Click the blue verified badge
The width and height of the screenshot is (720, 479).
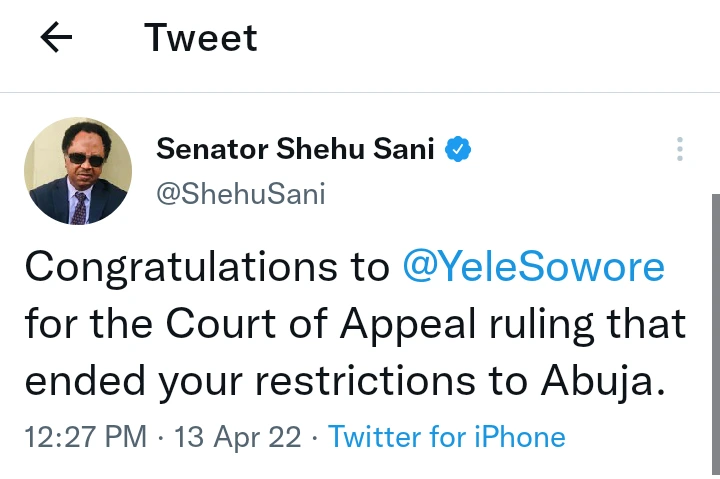(458, 151)
